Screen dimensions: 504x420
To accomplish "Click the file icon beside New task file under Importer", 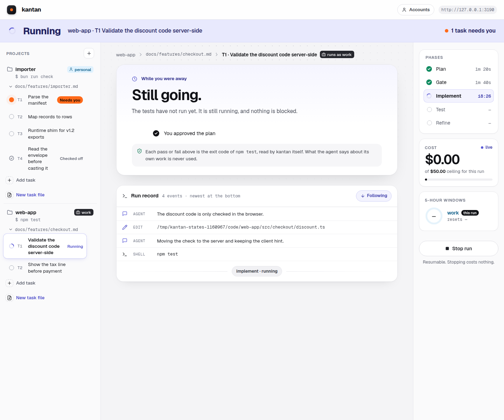I will (x=9, y=195).
